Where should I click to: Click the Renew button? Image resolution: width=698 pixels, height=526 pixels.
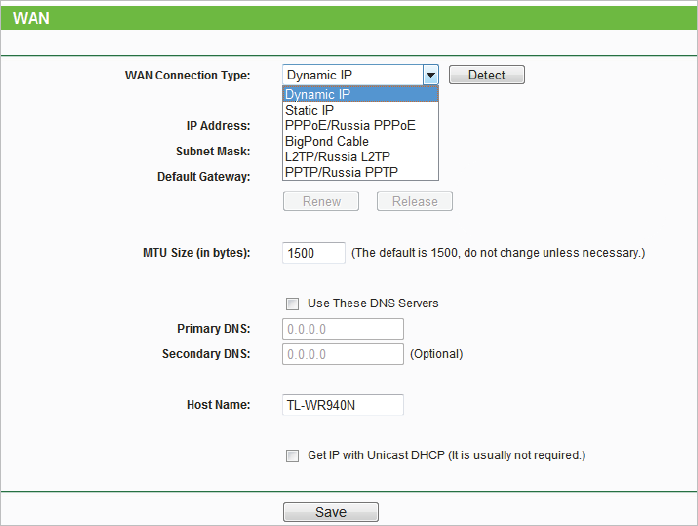pyautogui.click(x=321, y=201)
